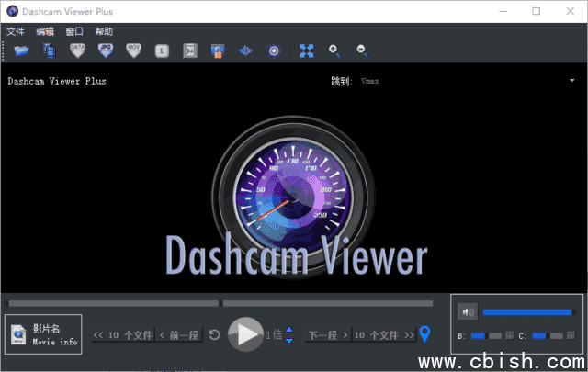588x372 pixels.
Task: Adjust the C contrast slider
Action: tap(548, 335)
